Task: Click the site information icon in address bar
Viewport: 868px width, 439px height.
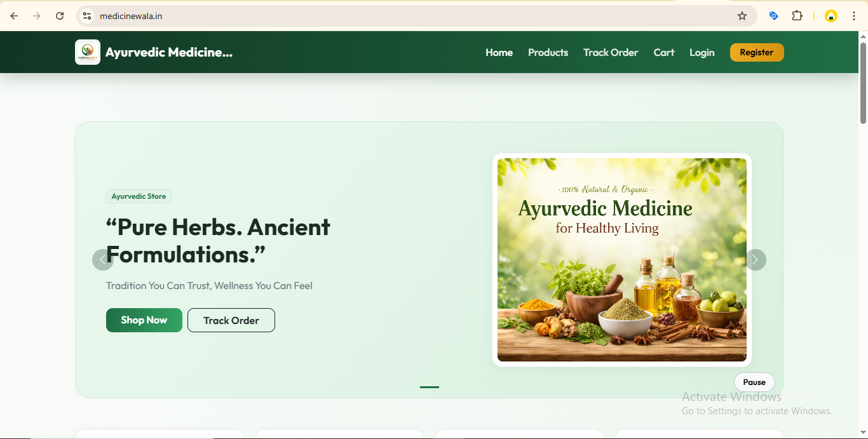Action: (86, 16)
